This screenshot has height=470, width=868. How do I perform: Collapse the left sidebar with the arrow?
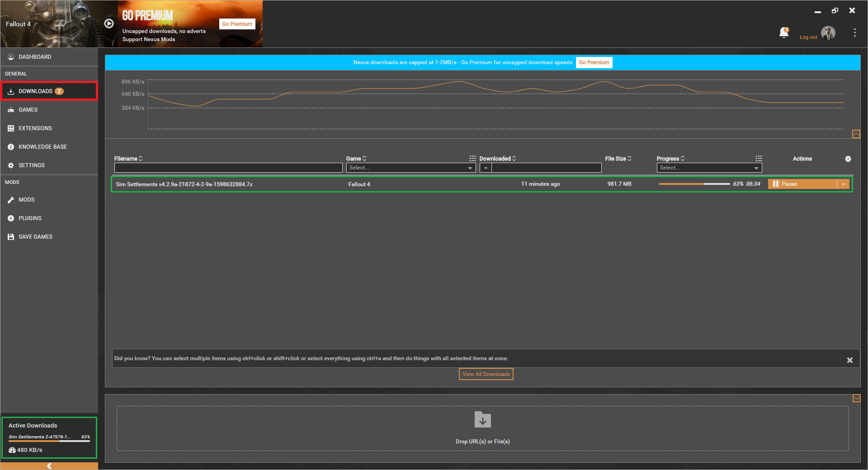[x=49, y=466]
